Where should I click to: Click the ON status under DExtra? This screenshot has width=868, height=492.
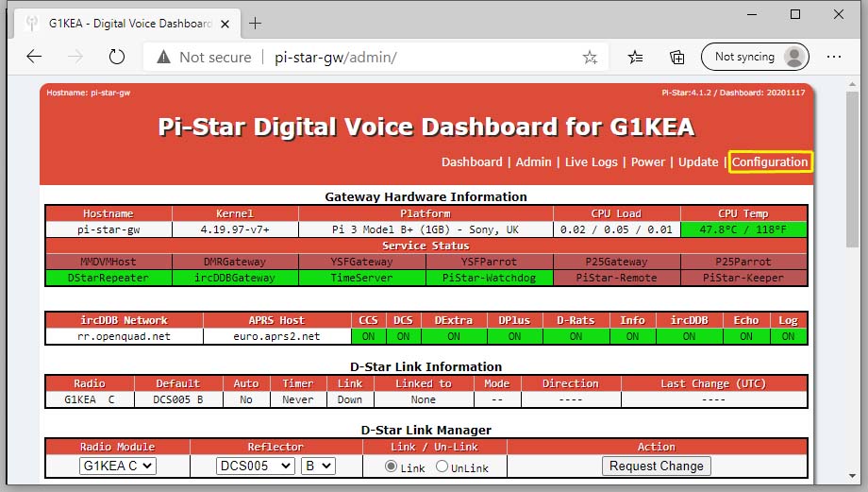click(454, 336)
